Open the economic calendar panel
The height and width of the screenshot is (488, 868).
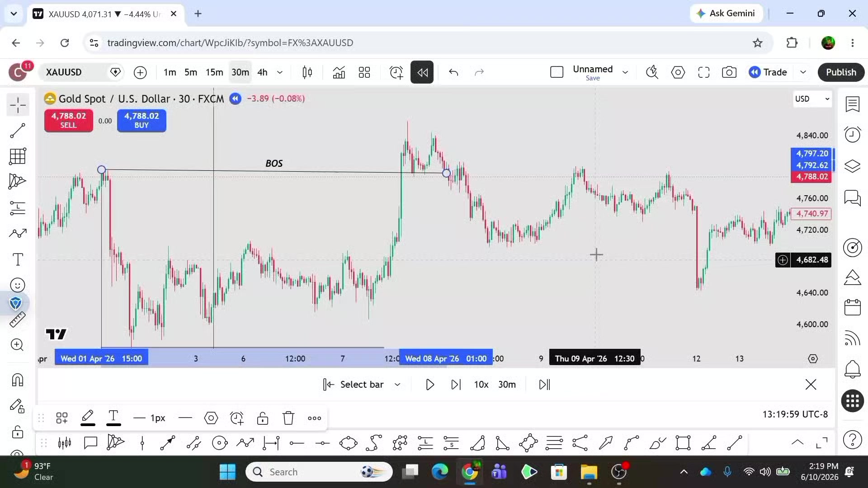pyautogui.click(x=852, y=308)
